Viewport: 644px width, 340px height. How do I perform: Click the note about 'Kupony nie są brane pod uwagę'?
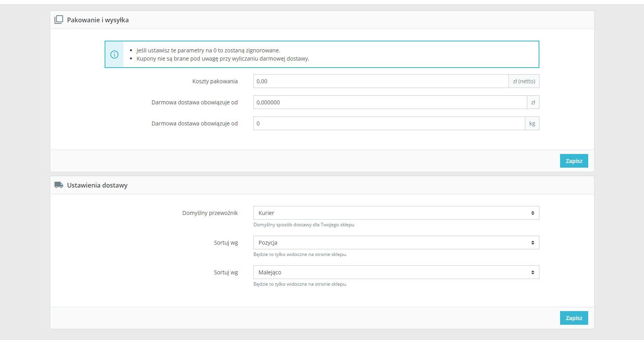pos(223,59)
